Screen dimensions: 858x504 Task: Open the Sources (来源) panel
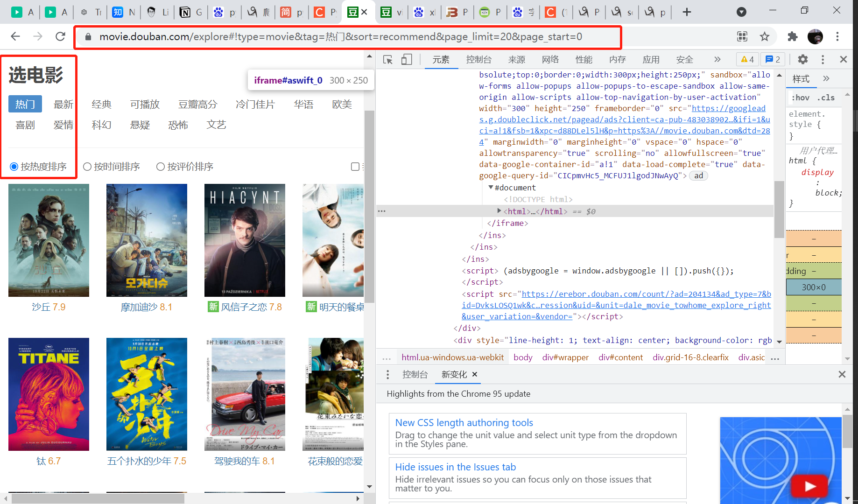pyautogui.click(x=517, y=59)
